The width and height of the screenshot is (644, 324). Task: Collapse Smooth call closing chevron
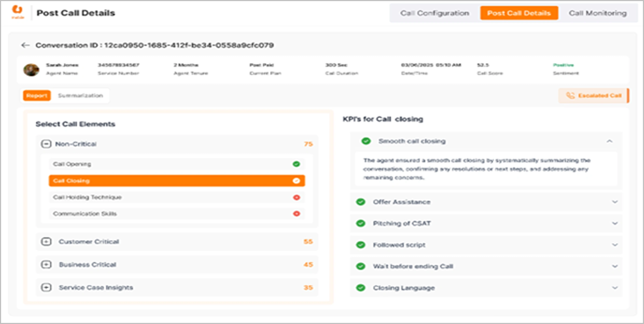[x=610, y=141]
